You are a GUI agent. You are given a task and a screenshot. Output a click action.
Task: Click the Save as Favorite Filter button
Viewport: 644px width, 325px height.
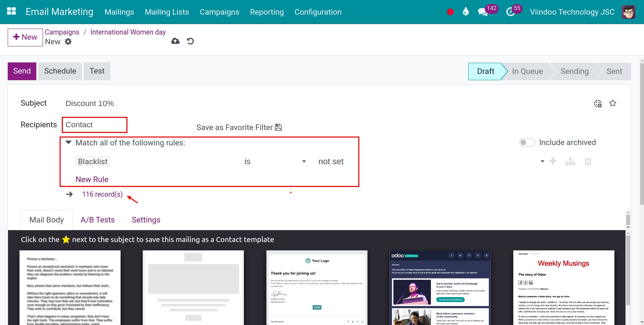pyautogui.click(x=239, y=128)
